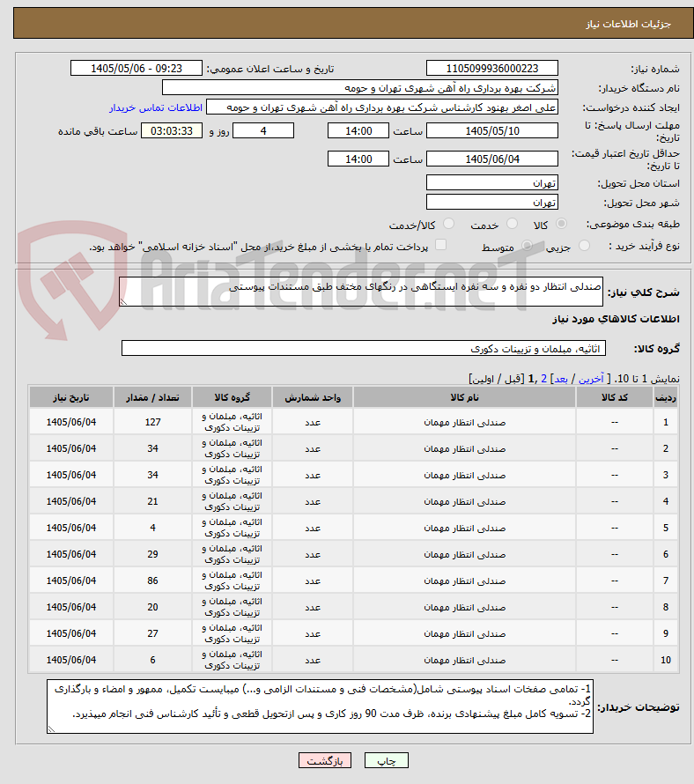Image resolution: width=694 pixels, height=784 pixels.
Task: Choose the جزیی purchase type radio
Action: point(584,246)
